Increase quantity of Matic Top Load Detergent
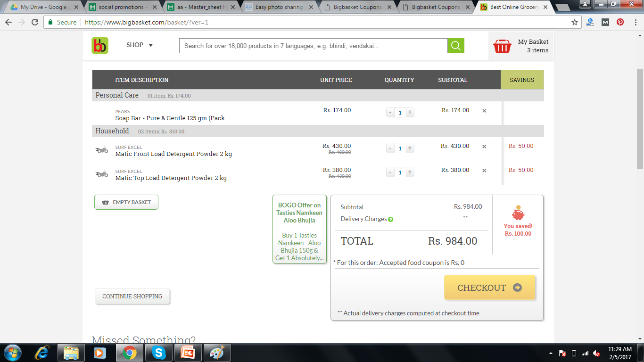 pyautogui.click(x=410, y=172)
